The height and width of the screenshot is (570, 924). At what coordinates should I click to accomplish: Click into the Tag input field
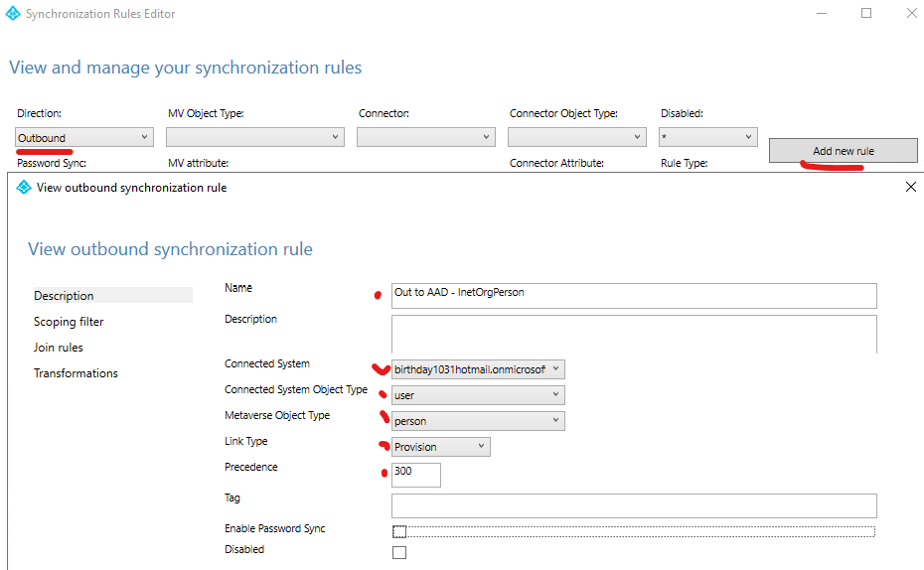[x=634, y=505]
